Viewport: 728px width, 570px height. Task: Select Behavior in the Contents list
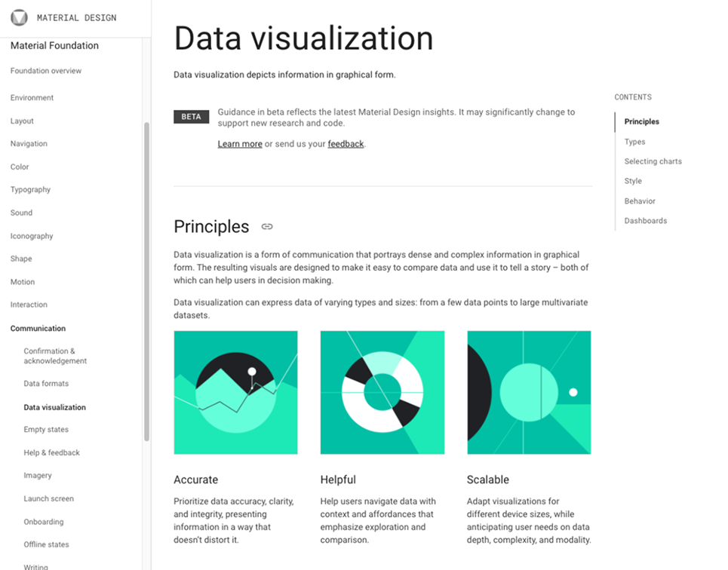(x=639, y=201)
